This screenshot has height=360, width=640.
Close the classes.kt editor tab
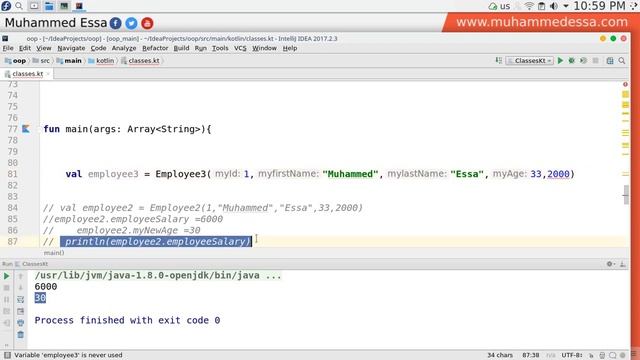click(x=48, y=74)
